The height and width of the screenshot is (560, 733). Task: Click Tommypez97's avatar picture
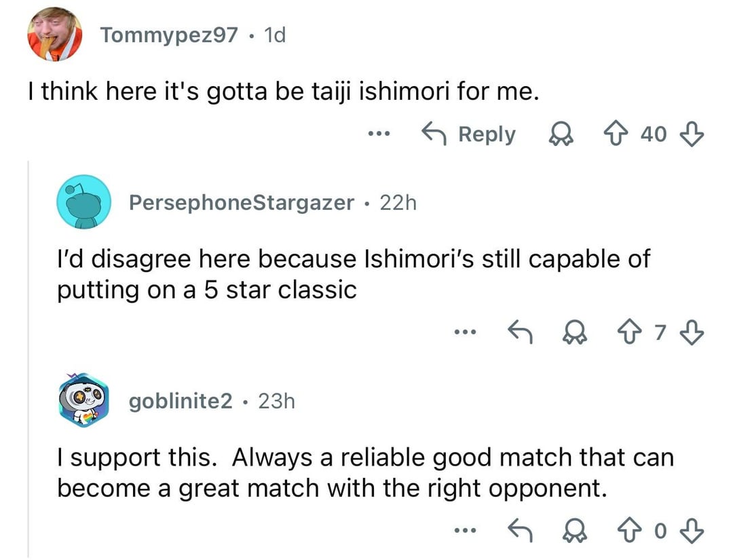[x=54, y=34]
